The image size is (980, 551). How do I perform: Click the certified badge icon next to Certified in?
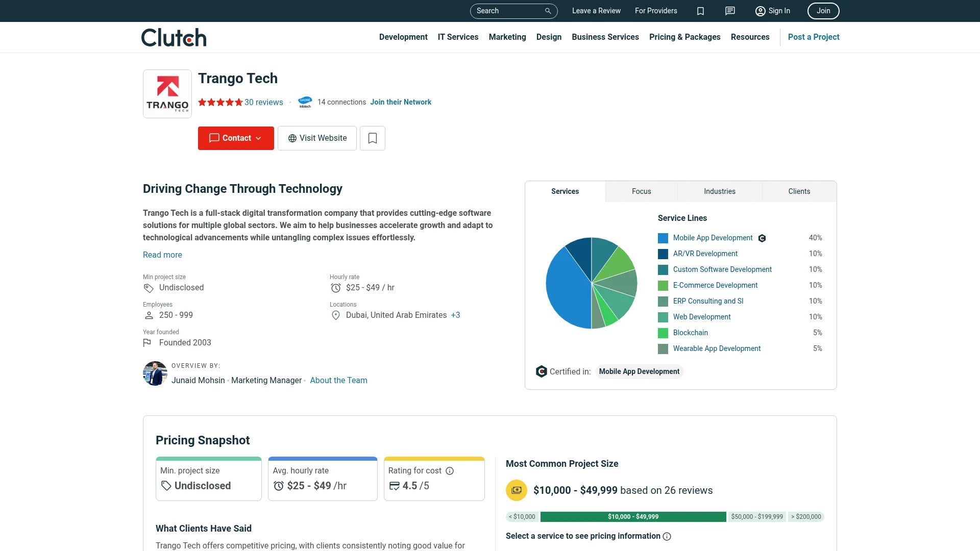pyautogui.click(x=542, y=371)
